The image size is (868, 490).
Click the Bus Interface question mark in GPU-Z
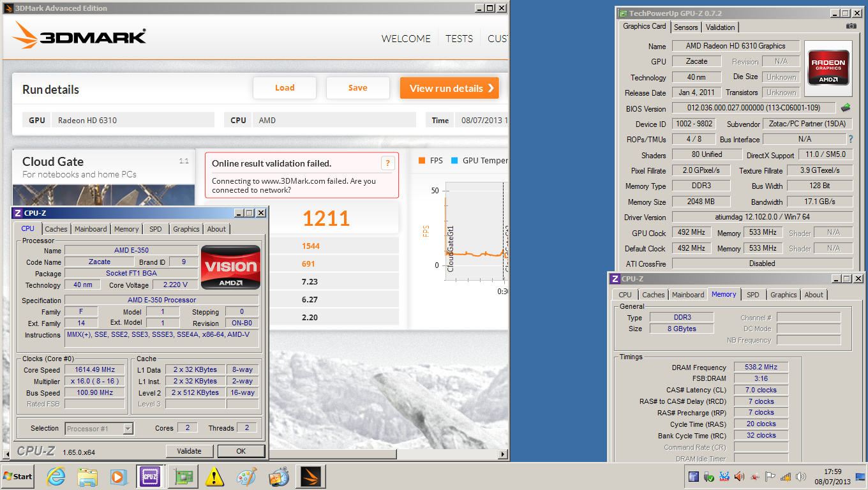[x=850, y=139]
